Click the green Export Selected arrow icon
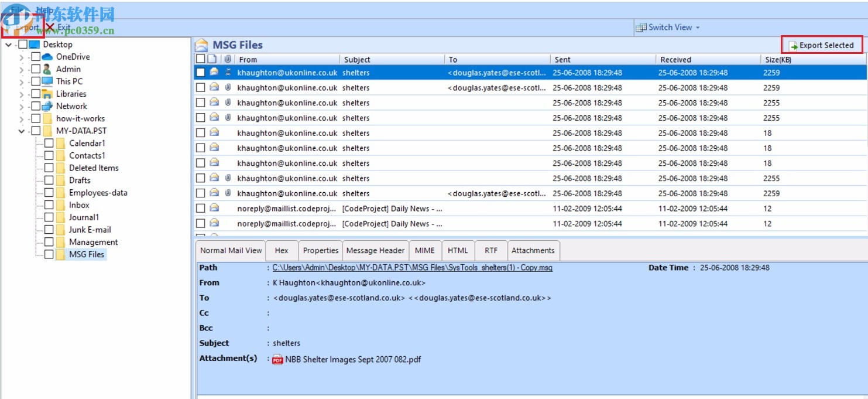The height and width of the screenshot is (399, 868). (x=792, y=45)
